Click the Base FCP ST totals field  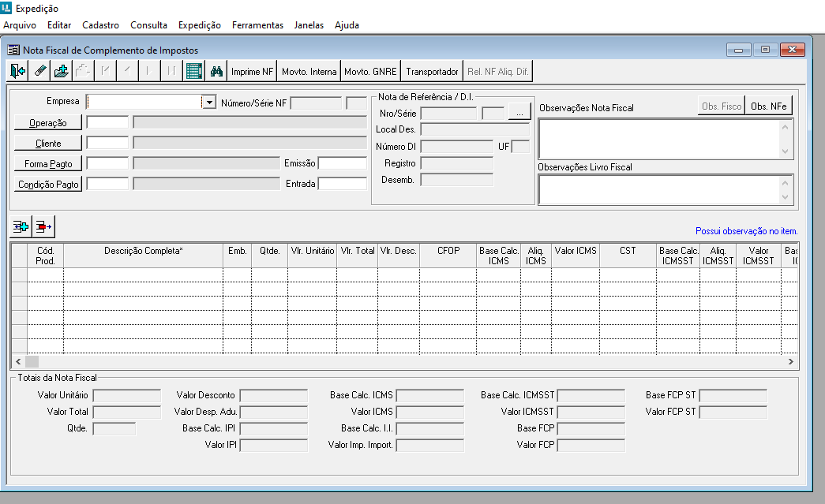point(733,395)
